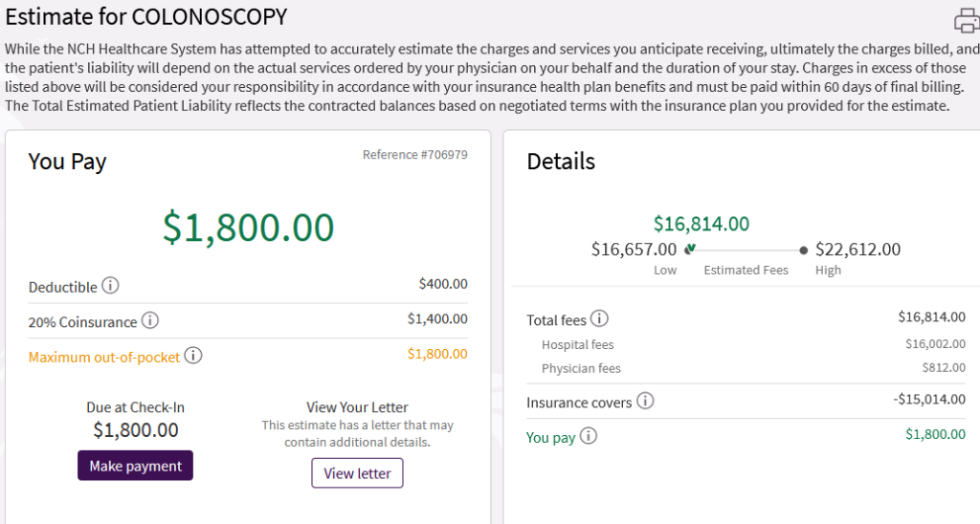Open the Insurance covers info icon
980x524 pixels.
645,402
